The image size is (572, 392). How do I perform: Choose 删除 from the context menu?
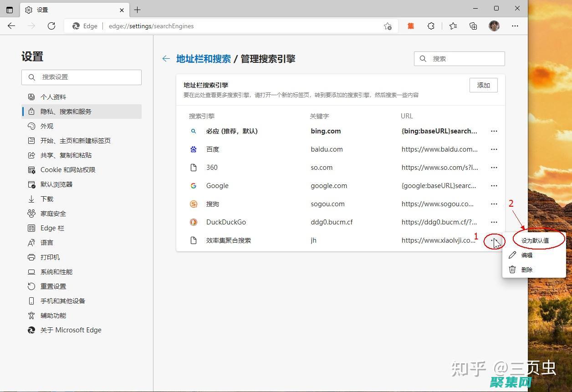tap(527, 270)
